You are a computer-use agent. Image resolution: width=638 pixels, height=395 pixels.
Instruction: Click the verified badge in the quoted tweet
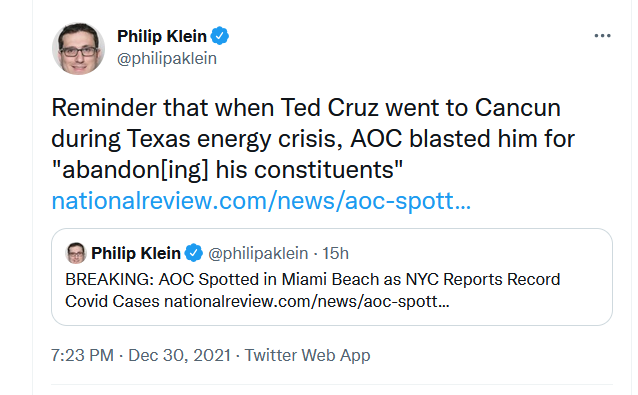tap(194, 253)
